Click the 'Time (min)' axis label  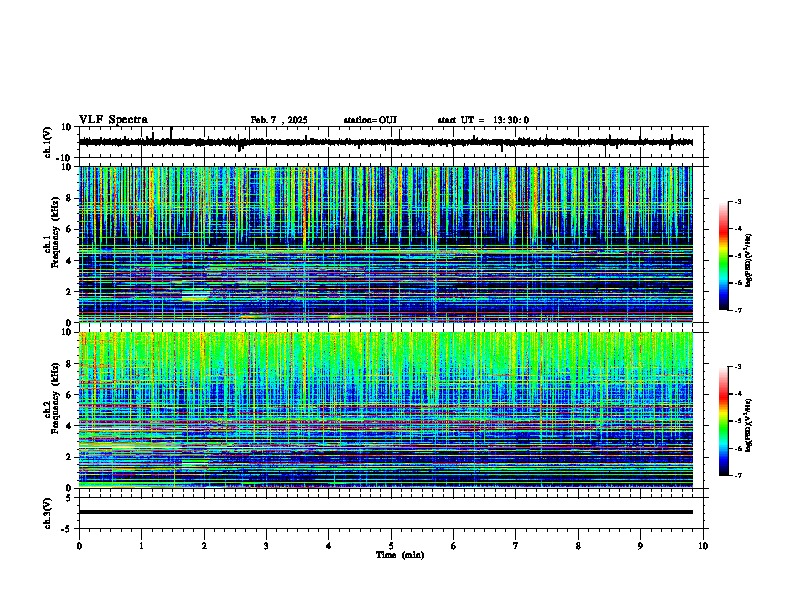tap(400, 555)
